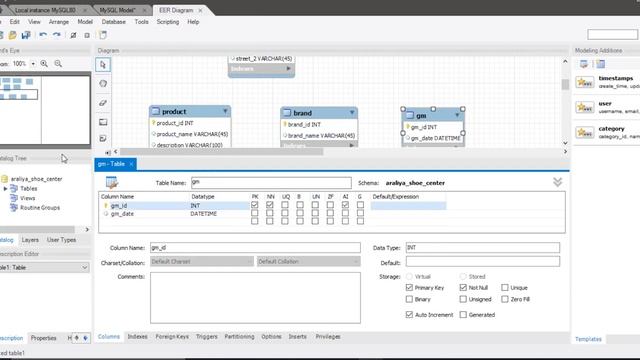
Task: Click the brand table icon
Action: point(287,113)
